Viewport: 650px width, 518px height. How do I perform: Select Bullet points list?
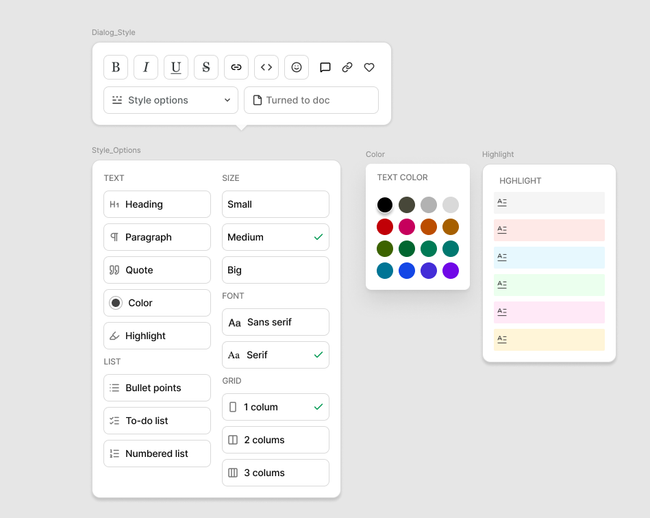click(x=157, y=388)
